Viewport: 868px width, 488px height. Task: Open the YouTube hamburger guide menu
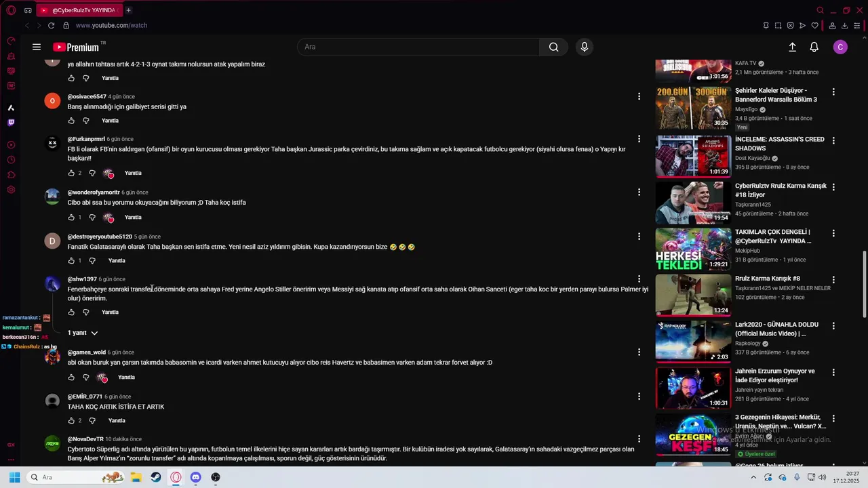37,47
